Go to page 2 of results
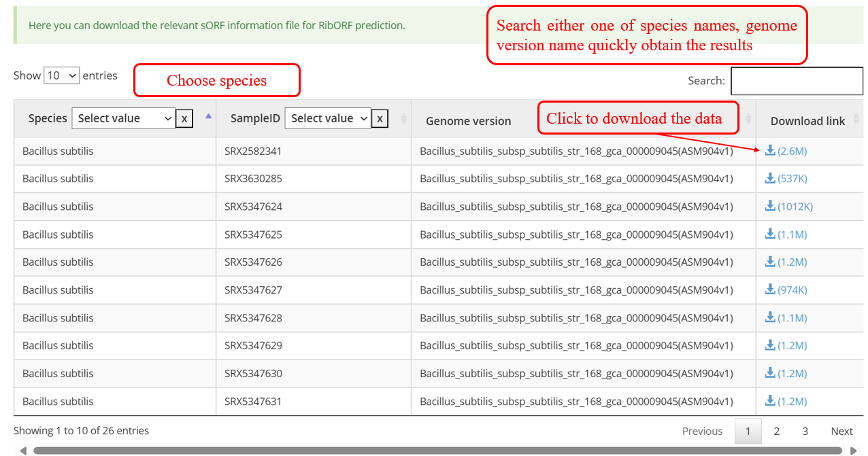 [x=776, y=431]
